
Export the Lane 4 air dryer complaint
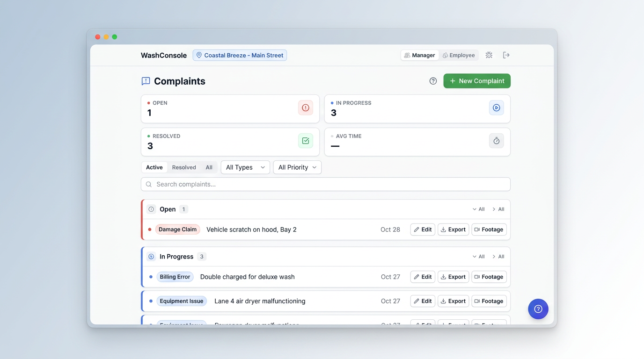coord(453,301)
